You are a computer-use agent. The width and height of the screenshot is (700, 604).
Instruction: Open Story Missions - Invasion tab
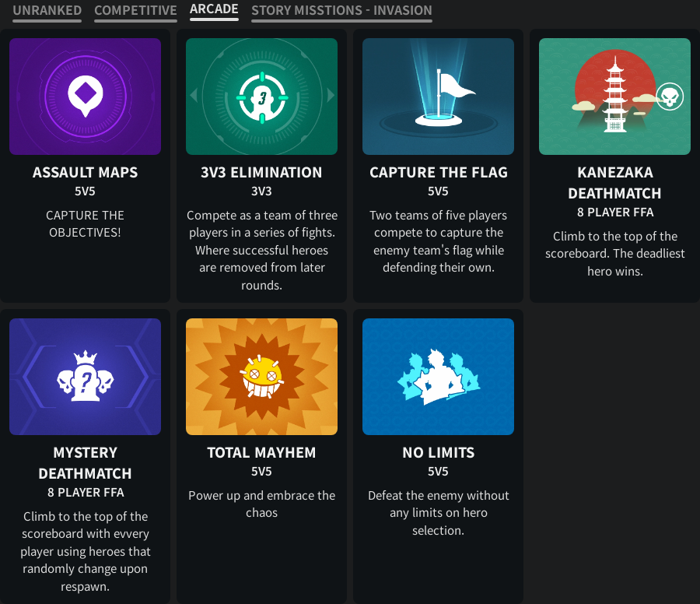click(341, 10)
